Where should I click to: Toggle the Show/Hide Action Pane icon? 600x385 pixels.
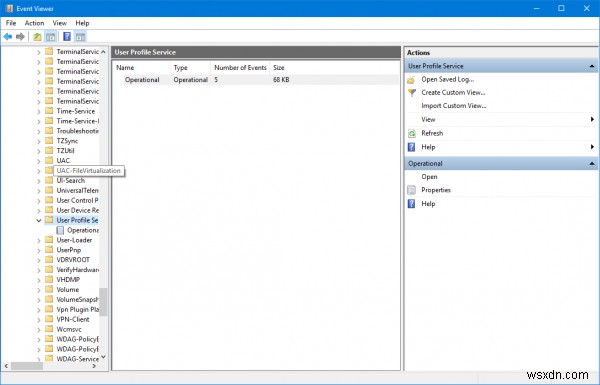click(80, 37)
